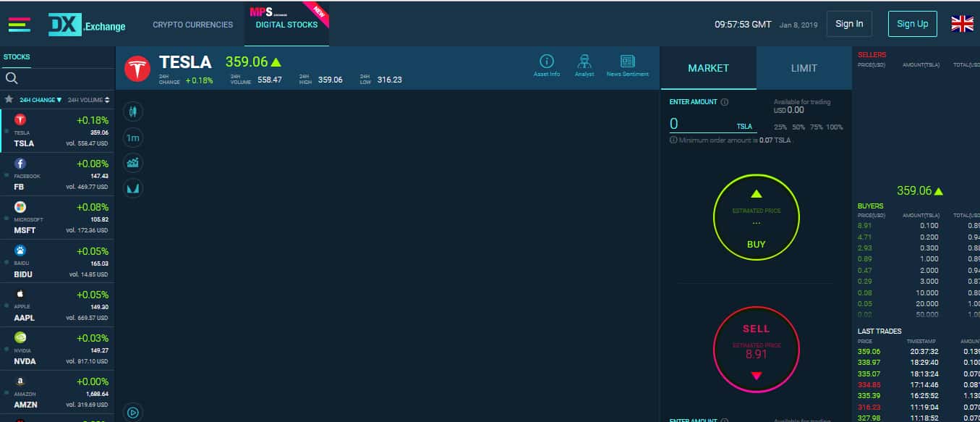Select 25% of available balance
Viewport: 980px width, 422px height.
point(780,127)
